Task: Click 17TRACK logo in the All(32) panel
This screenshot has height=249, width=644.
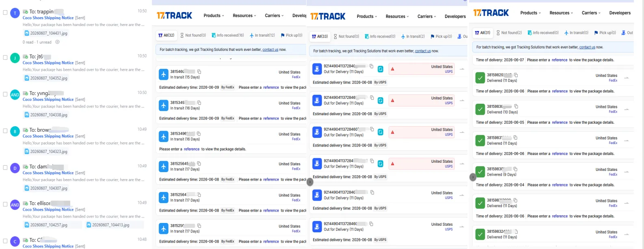Action: 175,15
